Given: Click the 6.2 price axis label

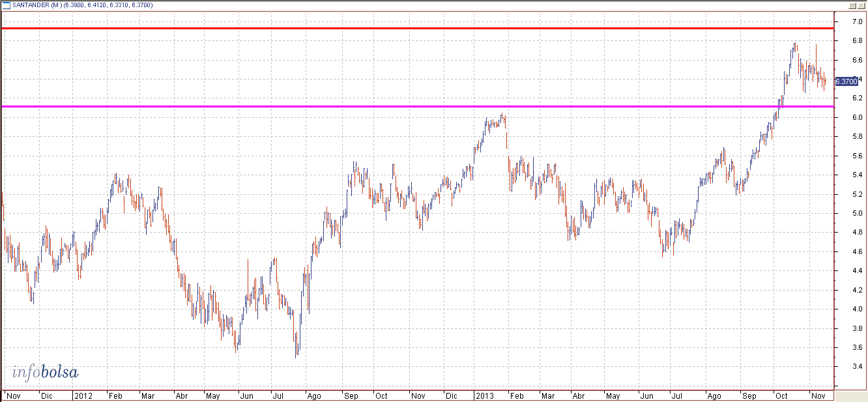Looking at the screenshot, I should pos(858,98).
